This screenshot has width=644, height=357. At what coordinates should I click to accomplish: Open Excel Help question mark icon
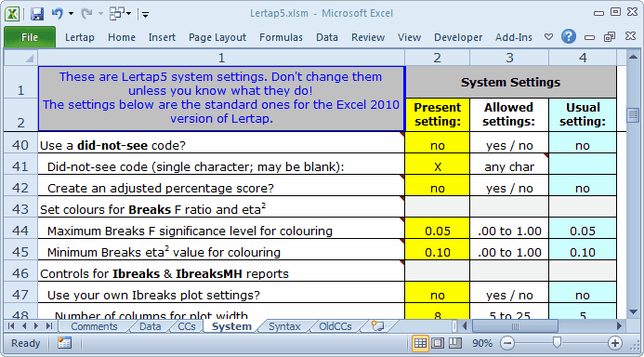pos(569,36)
